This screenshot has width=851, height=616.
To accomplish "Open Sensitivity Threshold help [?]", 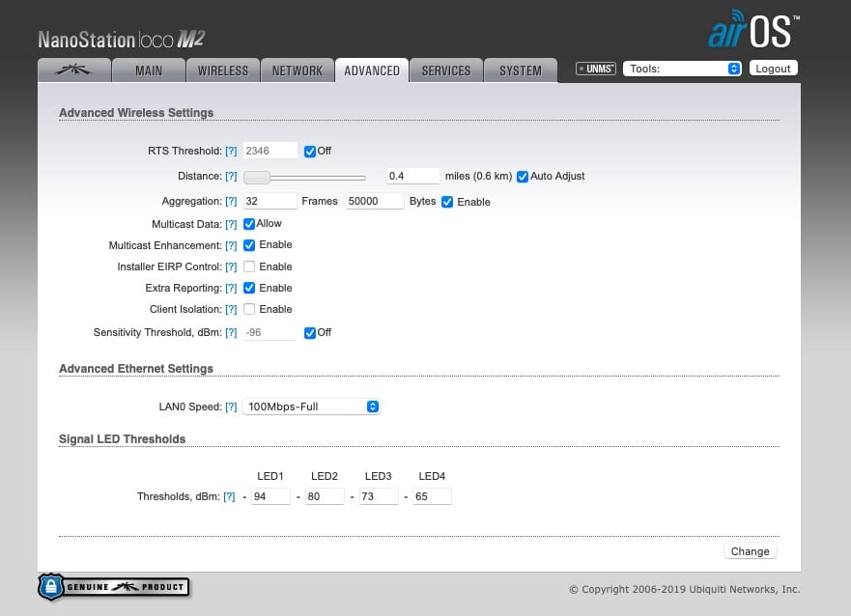I will pyautogui.click(x=231, y=332).
